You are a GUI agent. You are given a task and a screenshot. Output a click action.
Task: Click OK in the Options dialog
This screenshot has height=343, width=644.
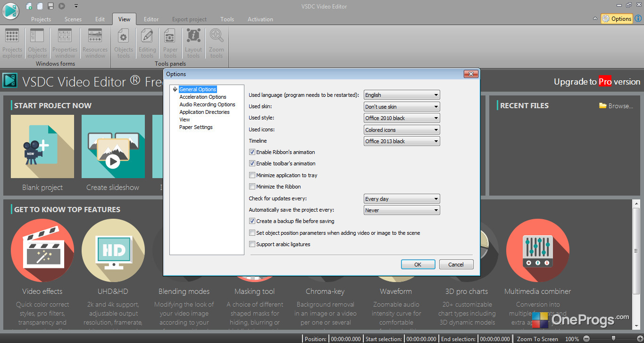coord(418,265)
